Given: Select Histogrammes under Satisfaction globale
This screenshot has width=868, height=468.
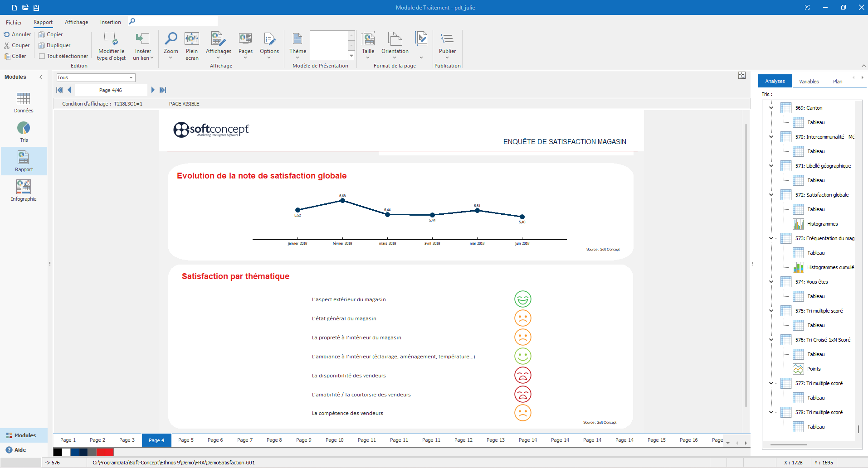Looking at the screenshot, I should coord(823,223).
